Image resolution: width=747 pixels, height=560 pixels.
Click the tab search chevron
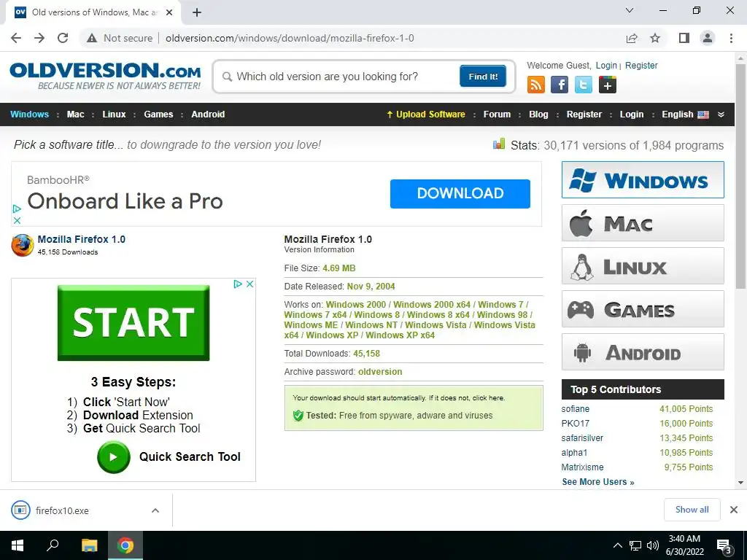click(630, 10)
